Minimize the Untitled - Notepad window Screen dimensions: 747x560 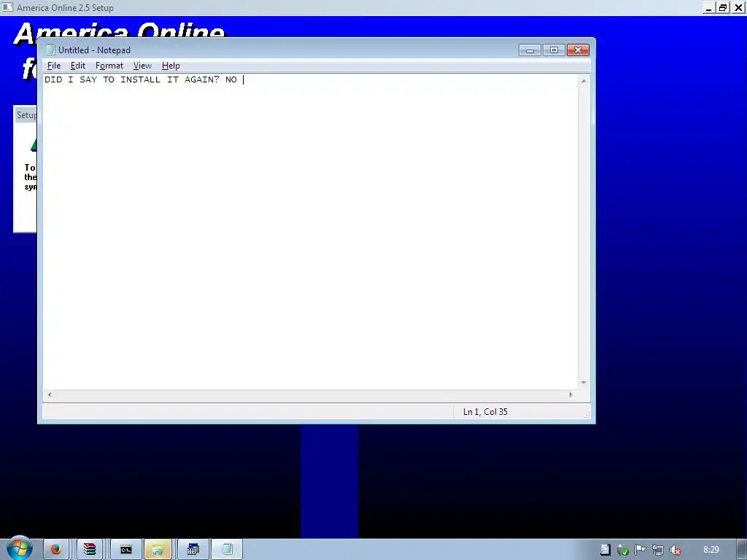pos(530,50)
